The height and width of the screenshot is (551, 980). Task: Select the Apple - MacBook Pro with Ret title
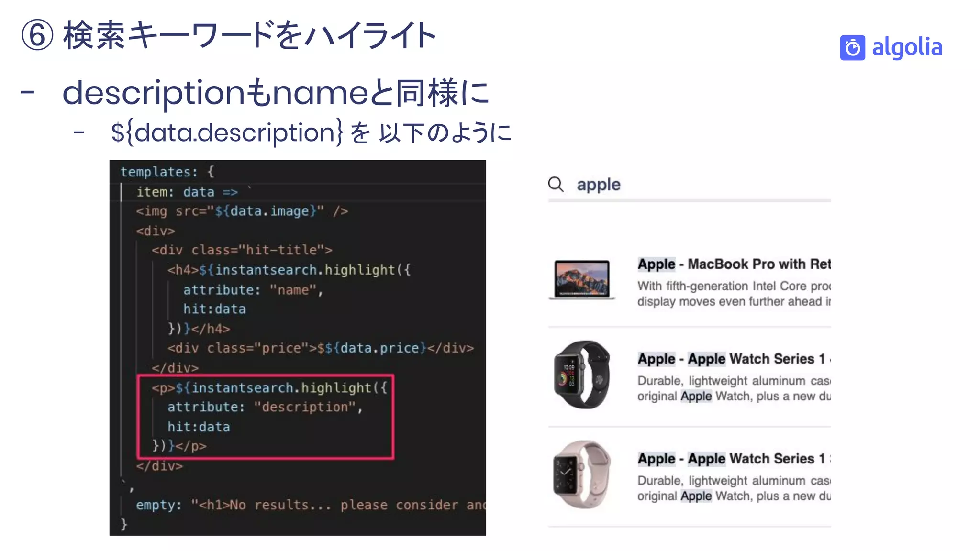[734, 264]
